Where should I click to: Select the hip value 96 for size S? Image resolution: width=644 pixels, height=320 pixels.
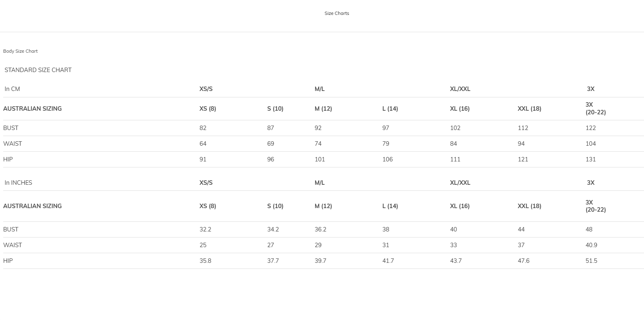(270, 159)
